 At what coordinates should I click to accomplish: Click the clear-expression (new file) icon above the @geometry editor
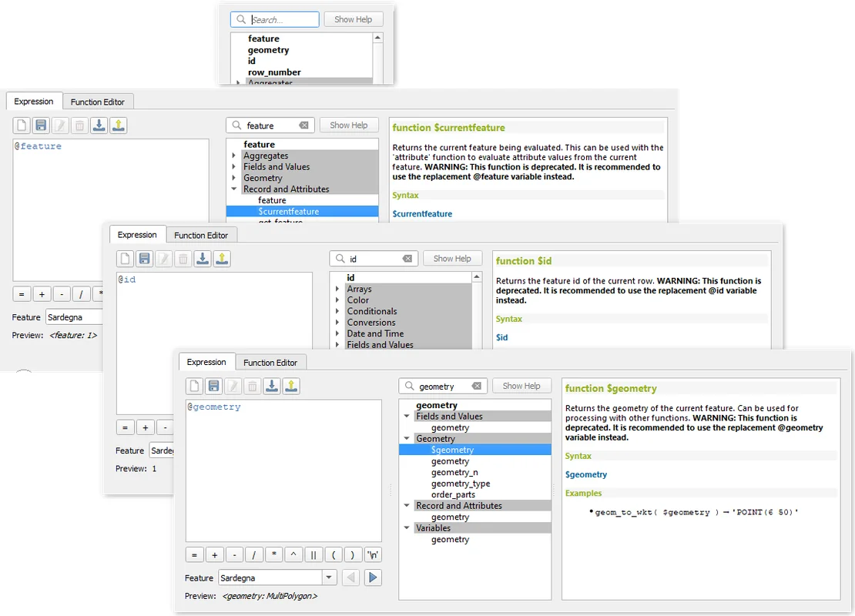pyautogui.click(x=196, y=386)
